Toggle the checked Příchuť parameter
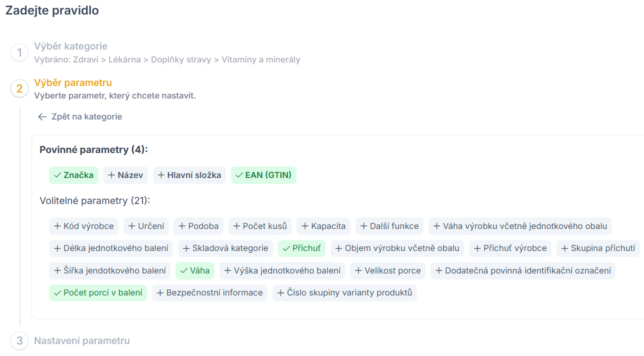 click(x=301, y=248)
